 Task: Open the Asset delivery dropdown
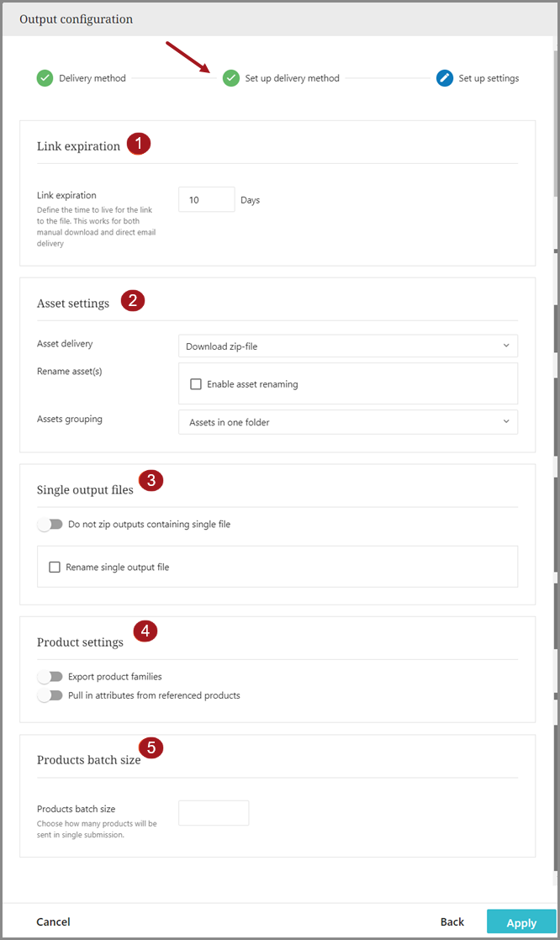pos(347,346)
